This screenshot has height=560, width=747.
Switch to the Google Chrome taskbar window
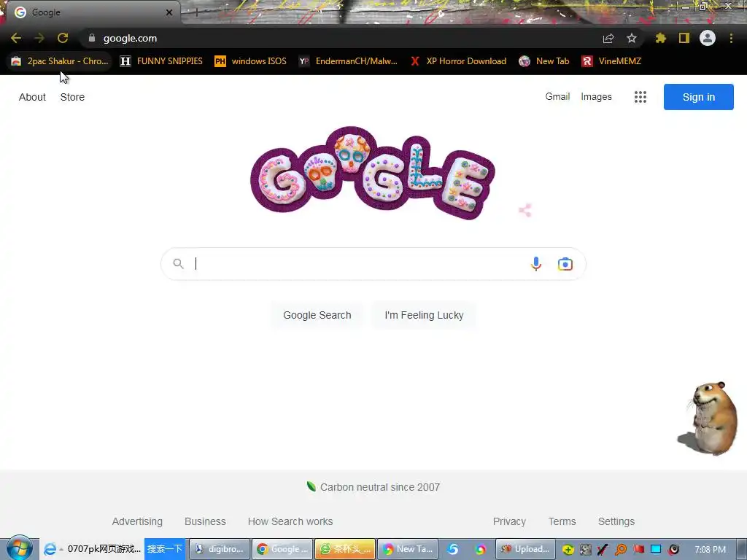pos(282,549)
